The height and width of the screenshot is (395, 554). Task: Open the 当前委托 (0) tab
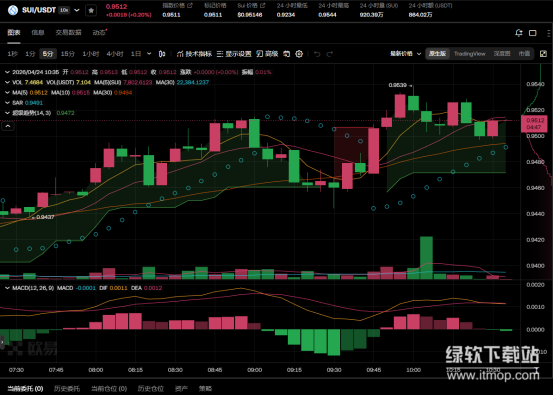(x=25, y=389)
